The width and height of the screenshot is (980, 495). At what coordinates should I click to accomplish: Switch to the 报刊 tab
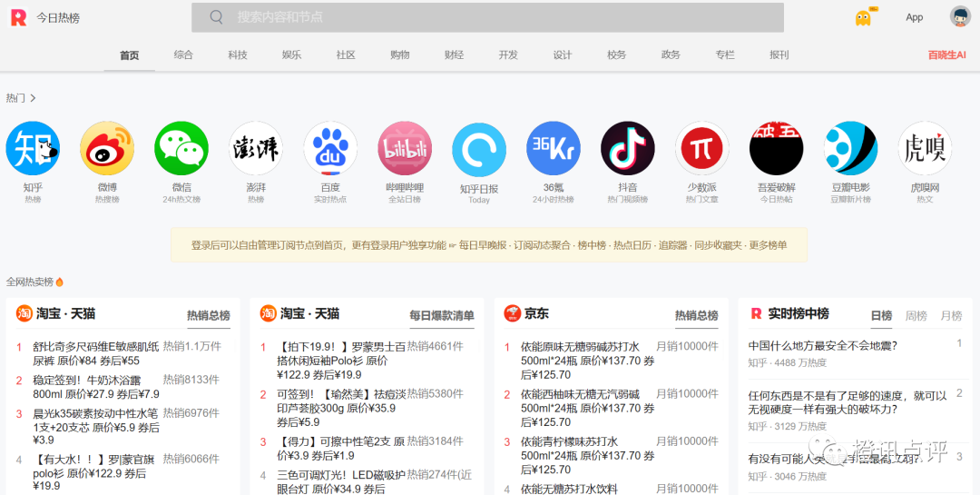click(x=779, y=55)
